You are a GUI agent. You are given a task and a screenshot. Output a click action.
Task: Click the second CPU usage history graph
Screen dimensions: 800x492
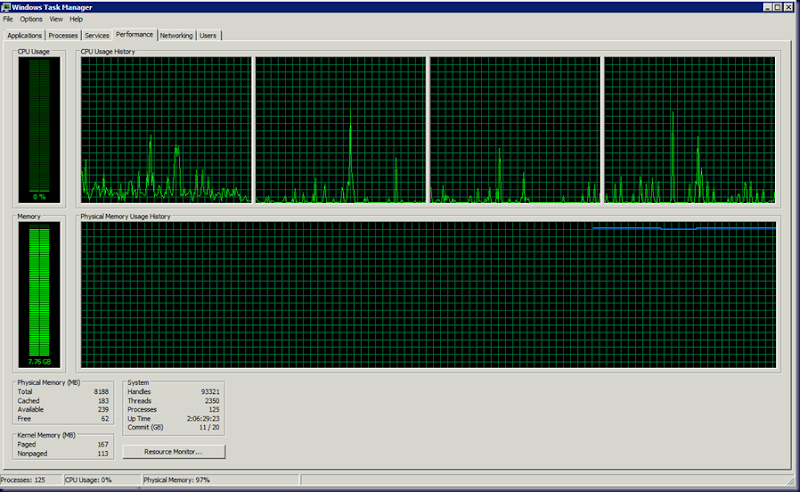pyautogui.click(x=340, y=130)
